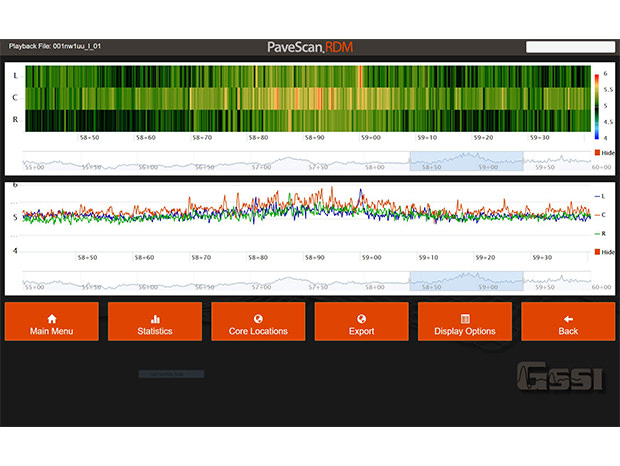620x466 pixels.
Task: Hide the line chart legend toggle
Action: (x=605, y=252)
